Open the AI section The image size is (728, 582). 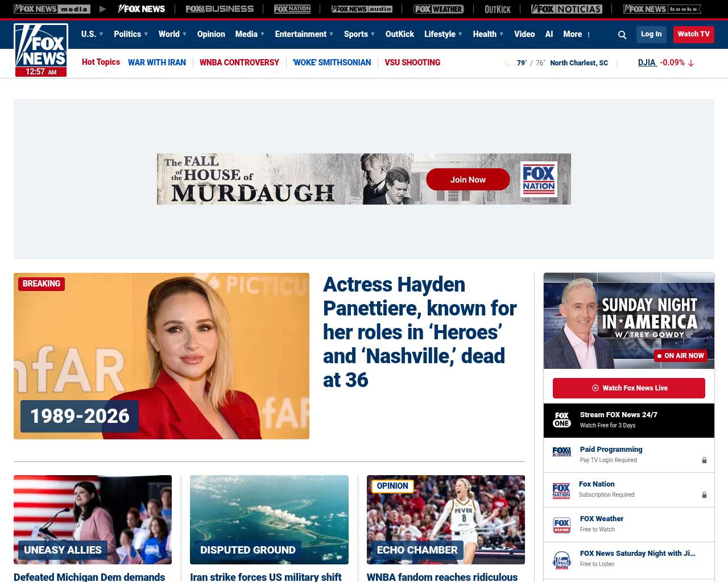pos(549,34)
